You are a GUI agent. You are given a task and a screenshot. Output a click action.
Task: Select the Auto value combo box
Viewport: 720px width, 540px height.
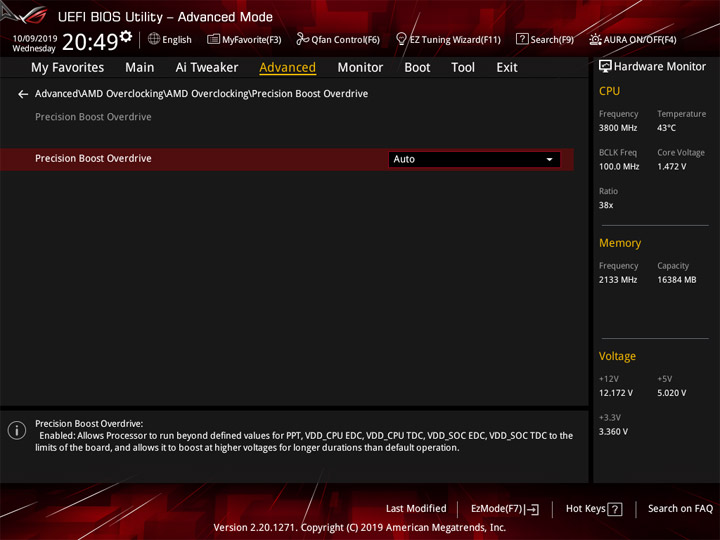tap(474, 159)
